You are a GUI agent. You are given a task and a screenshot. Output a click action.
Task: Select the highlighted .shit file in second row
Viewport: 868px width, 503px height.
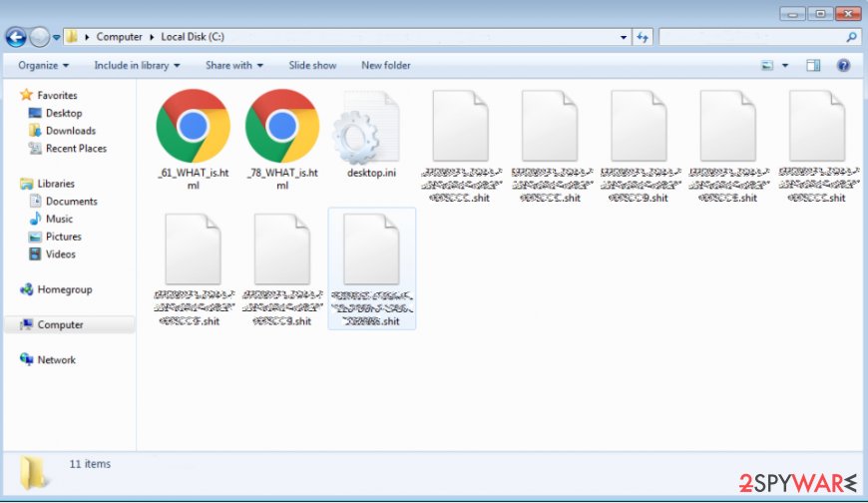pos(371,268)
